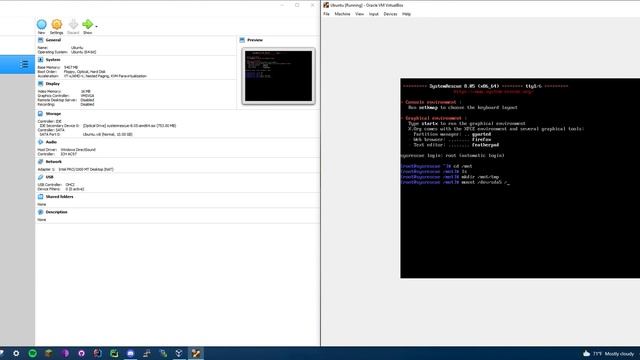Click inside the SystemRescue terminal screen
The width and height of the screenshot is (640, 360).
pos(520,178)
